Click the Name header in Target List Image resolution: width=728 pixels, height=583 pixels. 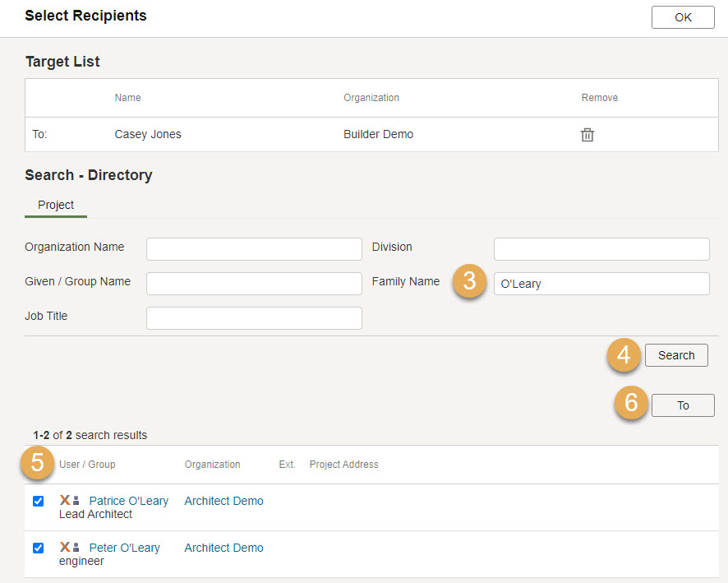coord(127,98)
